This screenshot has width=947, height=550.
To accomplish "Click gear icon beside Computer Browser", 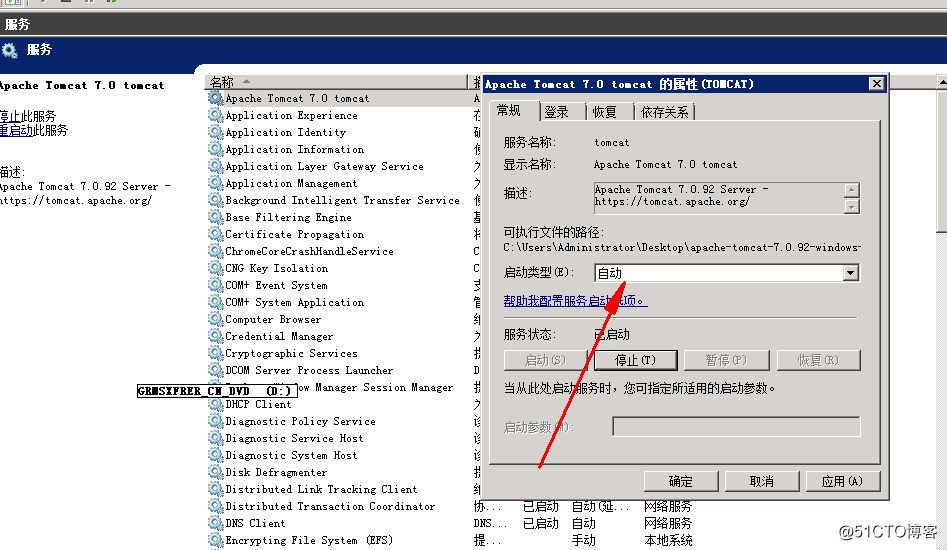I will 216,319.
